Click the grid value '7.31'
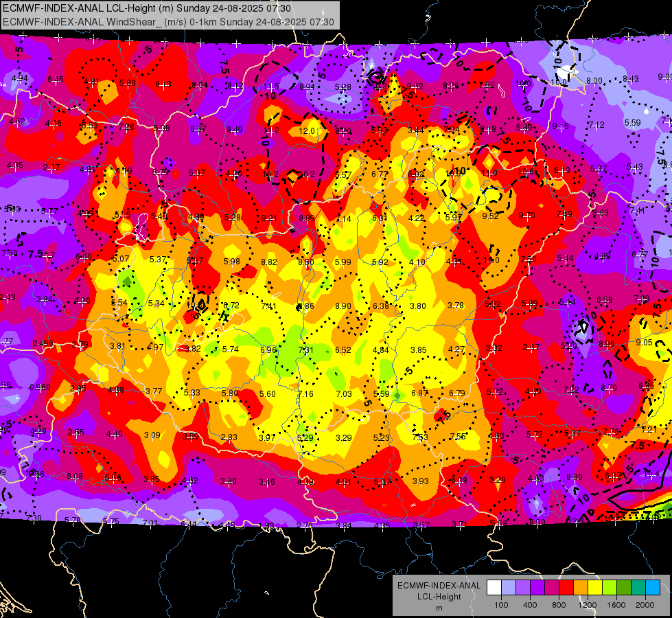Image resolution: width=672 pixels, height=618 pixels. click(305, 350)
